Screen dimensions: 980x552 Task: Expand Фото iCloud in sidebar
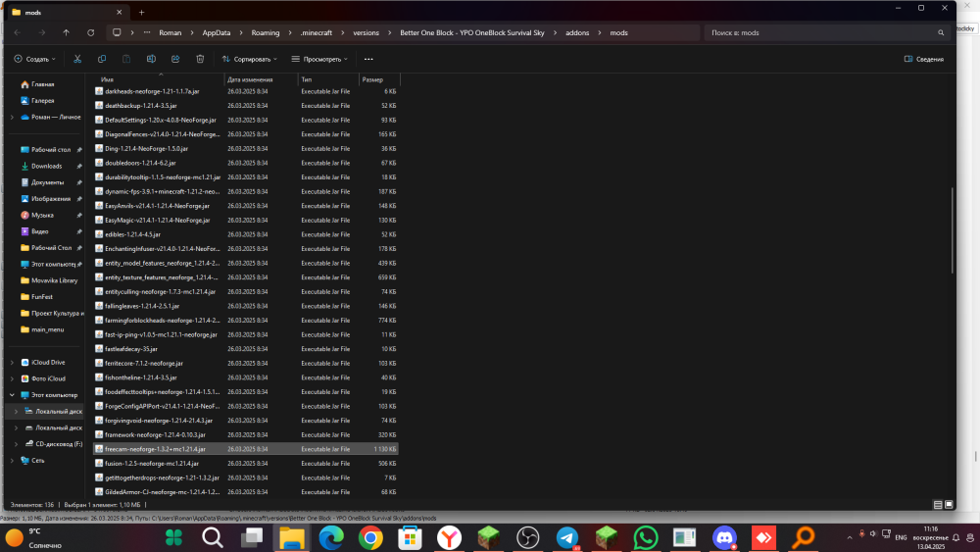pos(12,378)
